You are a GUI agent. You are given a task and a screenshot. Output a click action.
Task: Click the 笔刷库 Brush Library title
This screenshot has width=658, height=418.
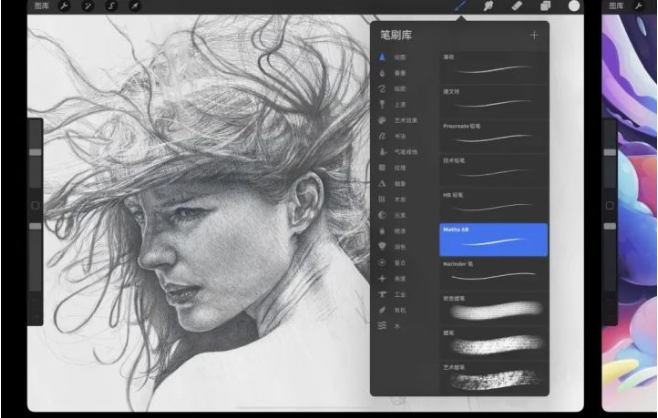click(x=396, y=35)
